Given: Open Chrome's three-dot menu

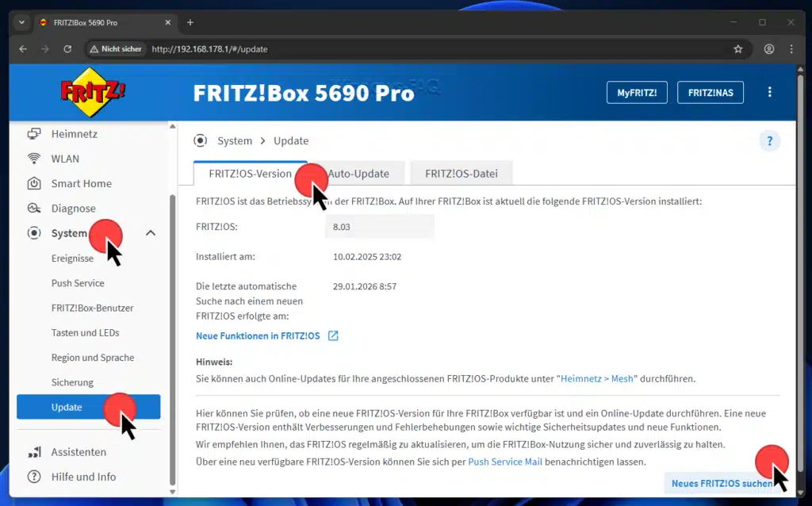Looking at the screenshot, I should 791,48.
